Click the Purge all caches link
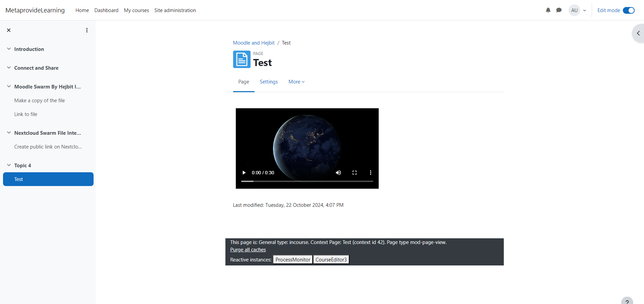This screenshot has height=304, width=644. tap(248, 250)
